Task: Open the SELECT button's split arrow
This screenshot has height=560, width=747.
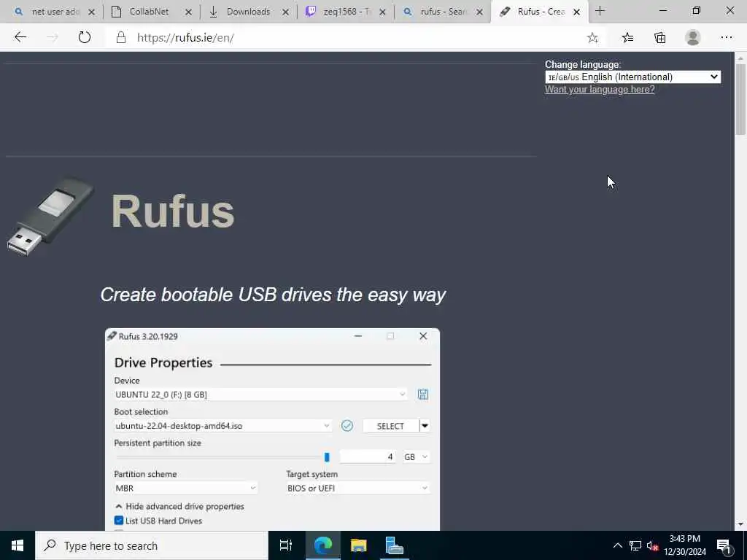Action: (x=425, y=426)
